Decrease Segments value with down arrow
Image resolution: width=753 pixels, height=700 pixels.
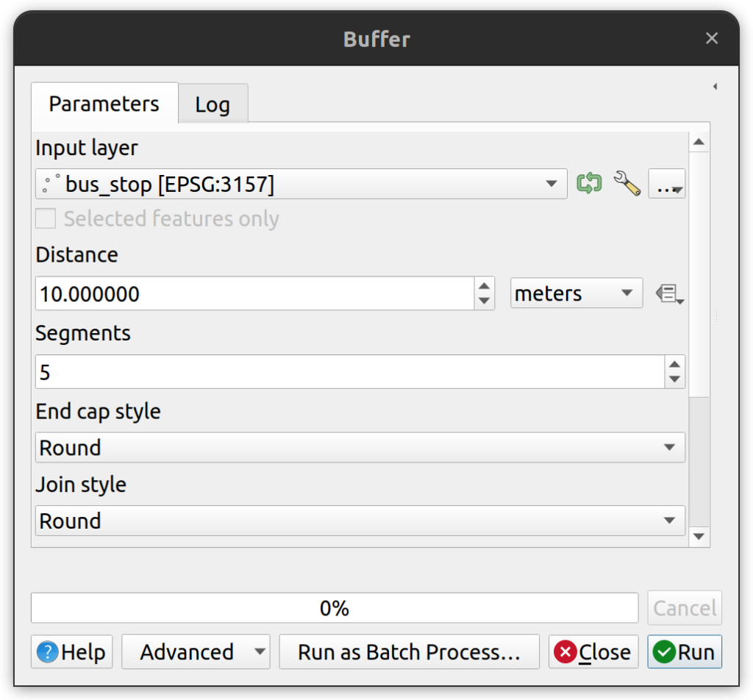[x=674, y=379]
